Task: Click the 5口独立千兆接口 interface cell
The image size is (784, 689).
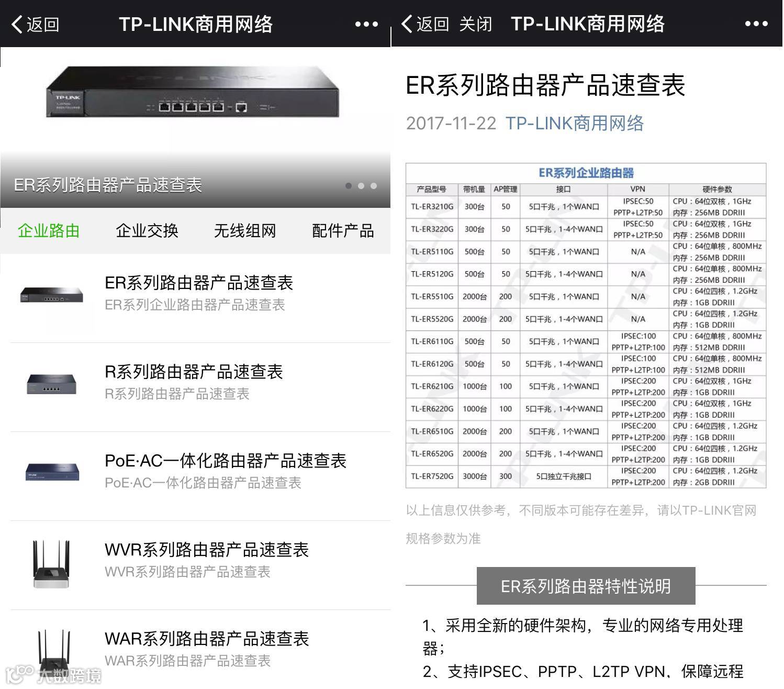Action: (564, 476)
